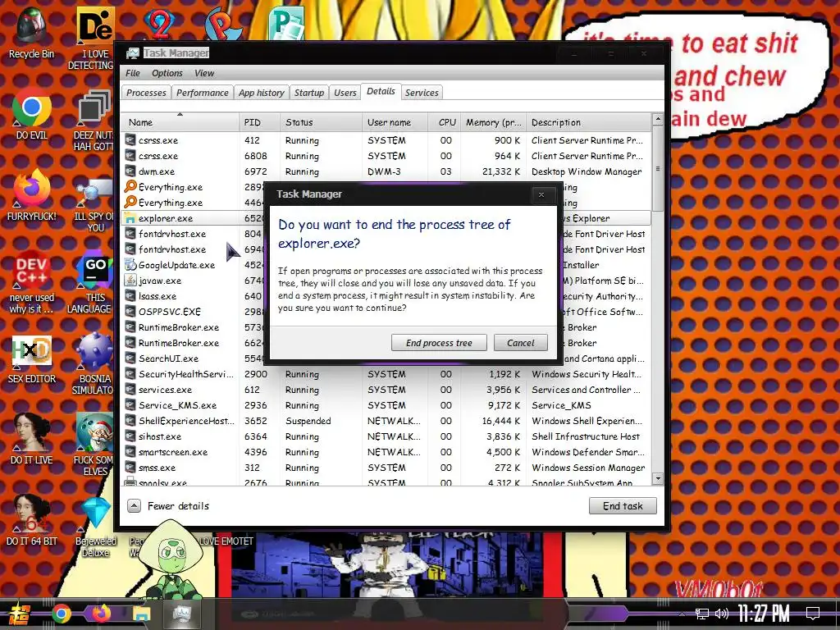Select the sihost.exe process row

386,436
